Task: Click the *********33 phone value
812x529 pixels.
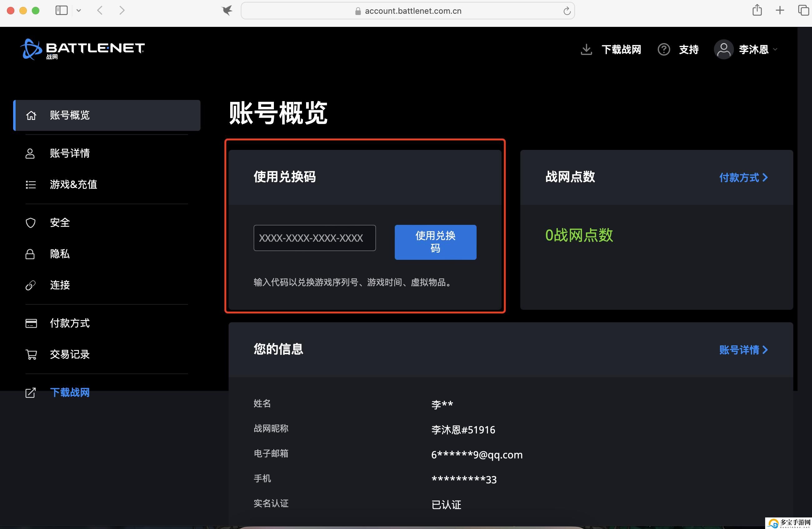Action: [x=464, y=480]
